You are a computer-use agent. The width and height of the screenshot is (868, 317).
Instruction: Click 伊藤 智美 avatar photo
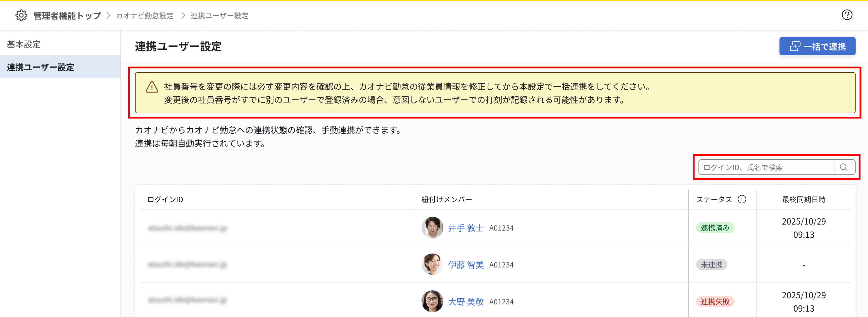tap(432, 264)
